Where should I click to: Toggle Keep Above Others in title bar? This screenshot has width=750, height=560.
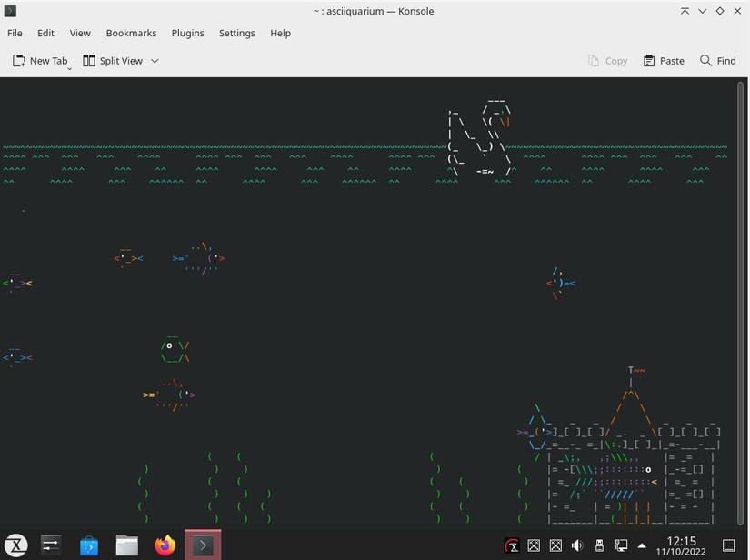[x=685, y=11]
